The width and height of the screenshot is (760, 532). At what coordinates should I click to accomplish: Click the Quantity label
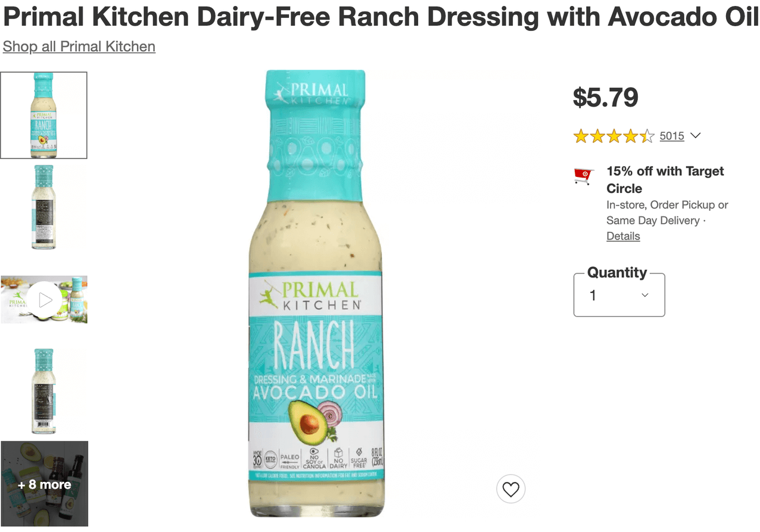tap(616, 273)
